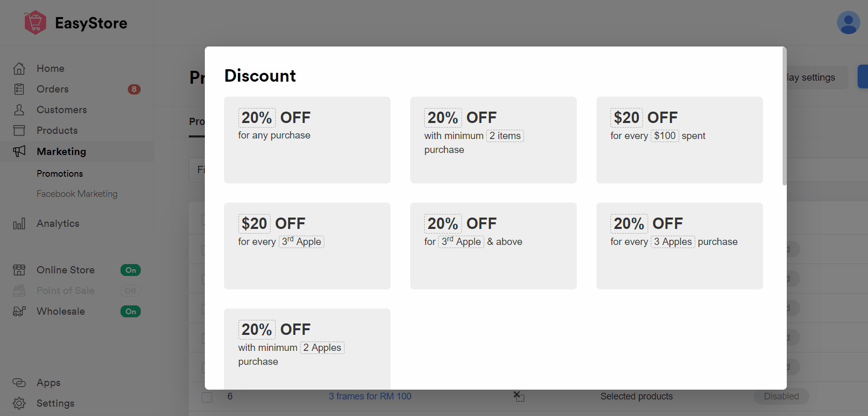Open Facebook Marketing submenu item
Image resolution: width=868 pixels, height=416 pixels.
[x=77, y=194]
